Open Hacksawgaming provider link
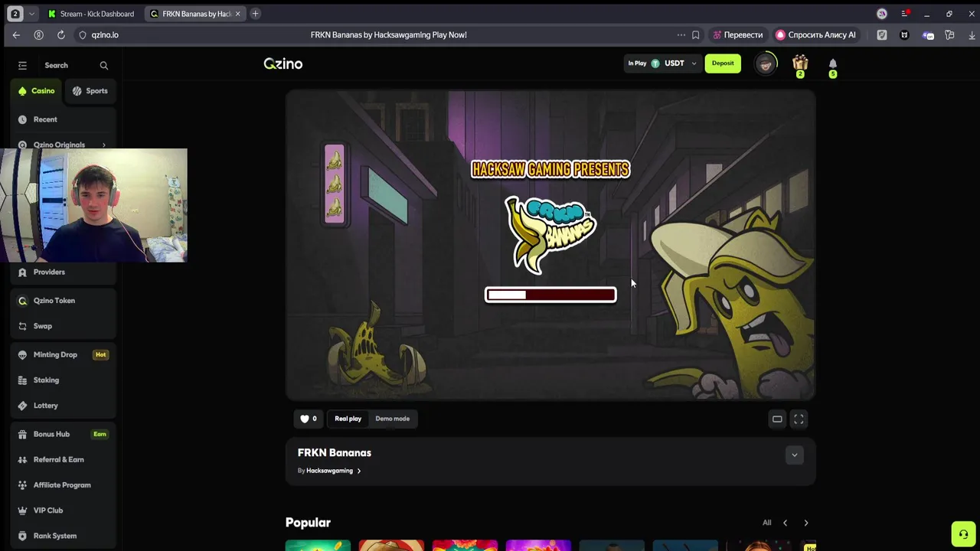The height and width of the screenshot is (551, 980). coord(334,471)
